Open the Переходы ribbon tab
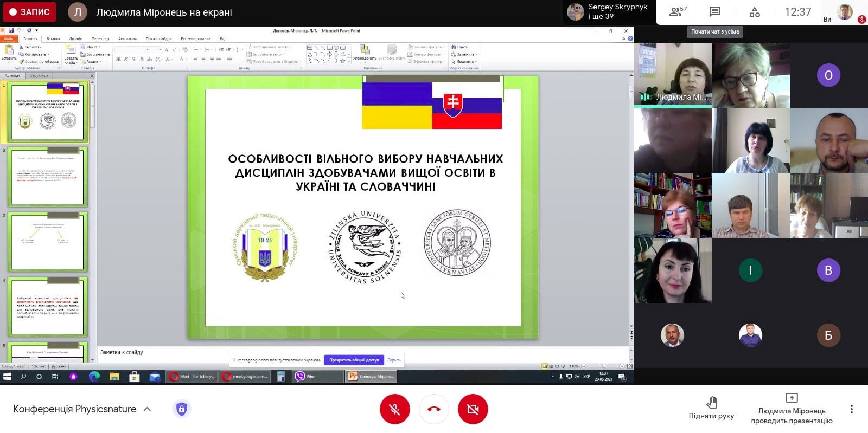Image resolution: width=868 pixels, height=433 pixels. pyautogui.click(x=100, y=38)
